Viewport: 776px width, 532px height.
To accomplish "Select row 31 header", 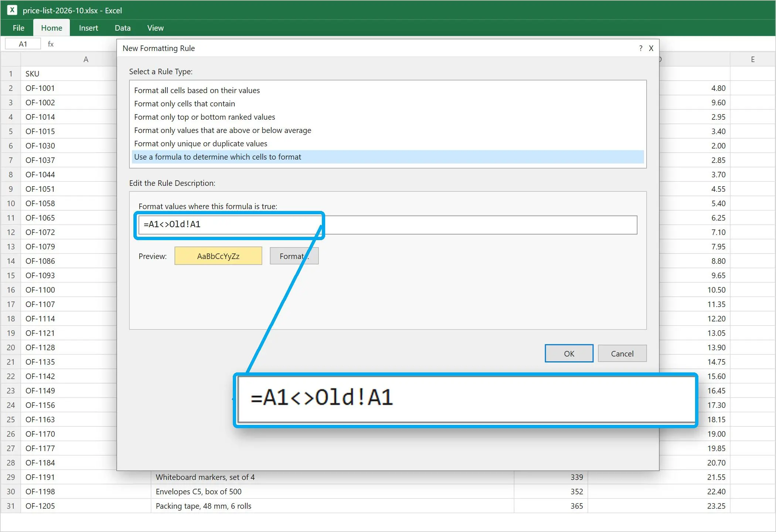I will coord(11,506).
